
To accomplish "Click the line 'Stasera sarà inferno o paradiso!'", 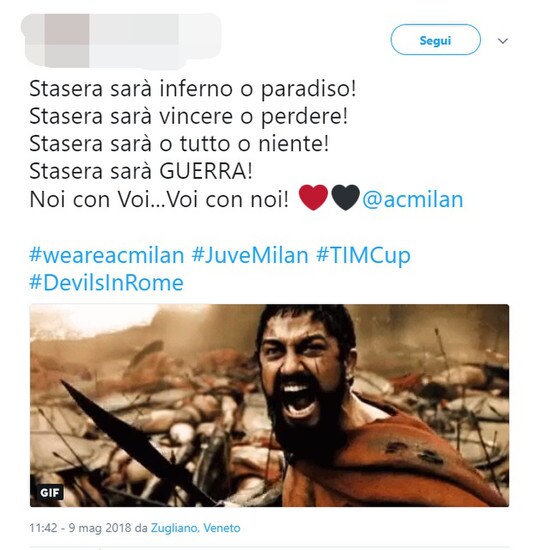I will click(x=193, y=88).
